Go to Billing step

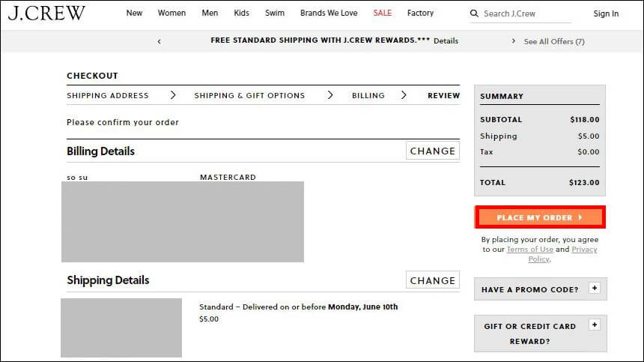[x=368, y=95]
